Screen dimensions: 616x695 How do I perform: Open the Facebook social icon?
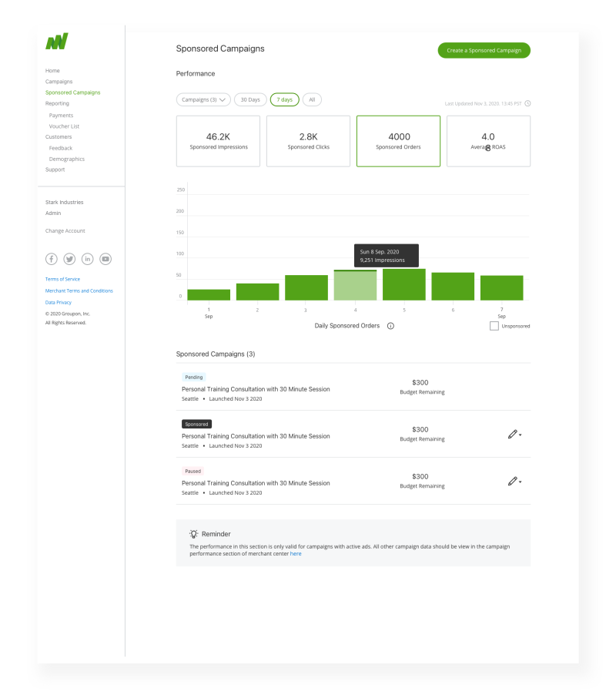coord(52,259)
